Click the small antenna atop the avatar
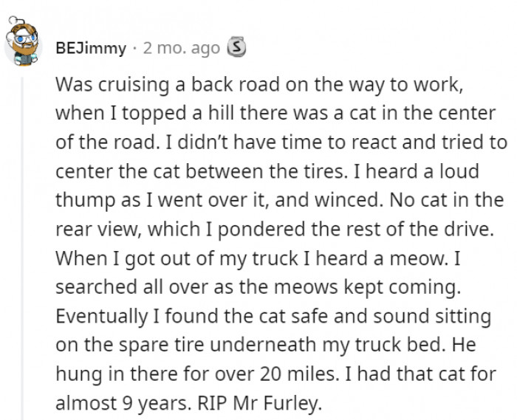This screenshot has height=420, width=517. pos(15,21)
